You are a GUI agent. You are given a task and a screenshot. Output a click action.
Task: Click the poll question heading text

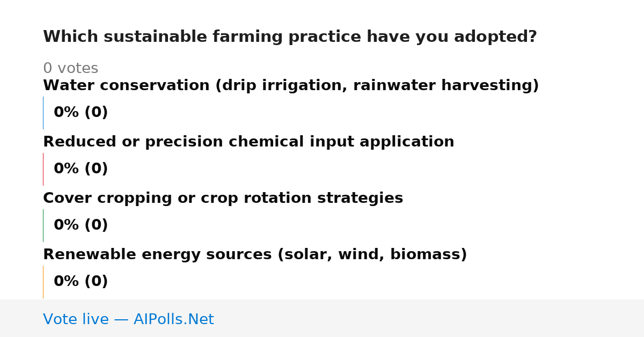tap(290, 37)
